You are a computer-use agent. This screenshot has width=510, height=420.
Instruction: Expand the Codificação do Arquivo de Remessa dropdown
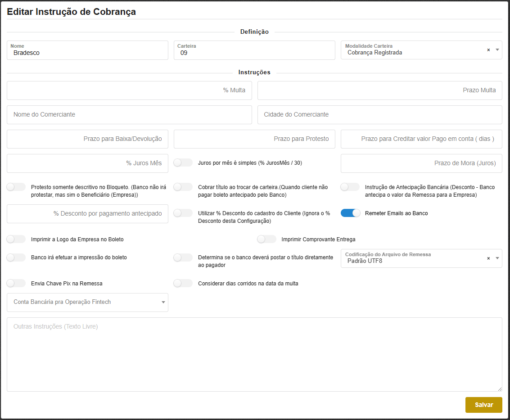tap(497, 258)
